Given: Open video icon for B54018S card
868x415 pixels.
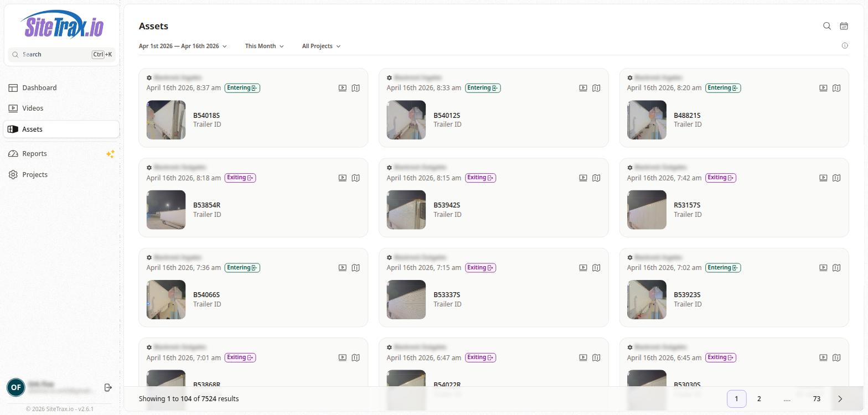Looking at the screenshot, I should (343, 88).
